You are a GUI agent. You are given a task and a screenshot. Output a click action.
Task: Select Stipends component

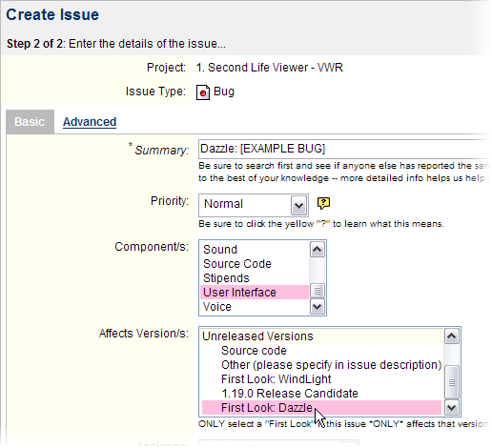click(255, 278)
